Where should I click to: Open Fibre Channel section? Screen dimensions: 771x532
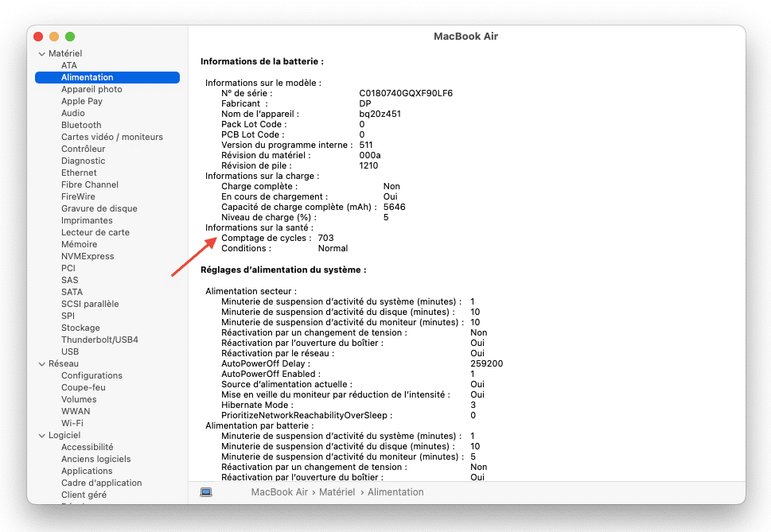(x=89, y=184)
